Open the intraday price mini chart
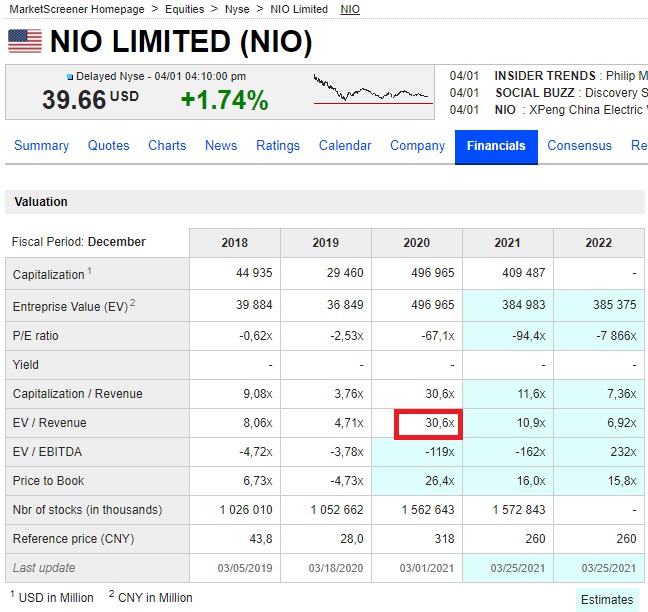 click(372, 91)
